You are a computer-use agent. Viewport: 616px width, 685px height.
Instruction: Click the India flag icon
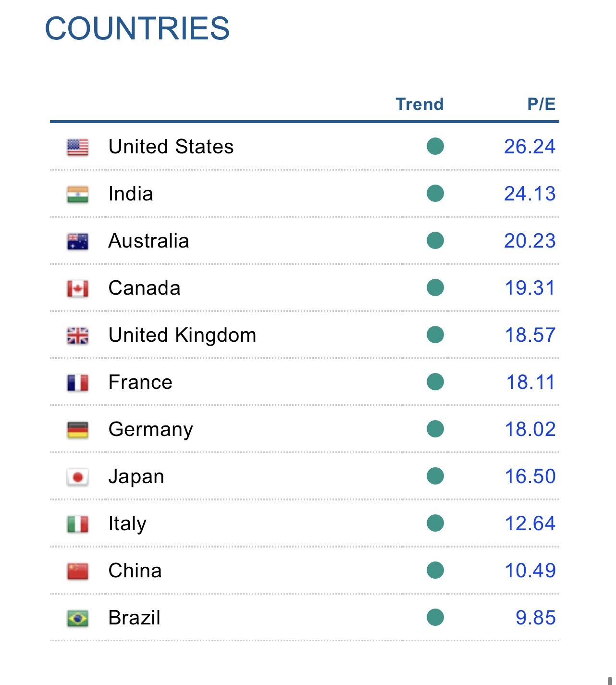point(78,194)
